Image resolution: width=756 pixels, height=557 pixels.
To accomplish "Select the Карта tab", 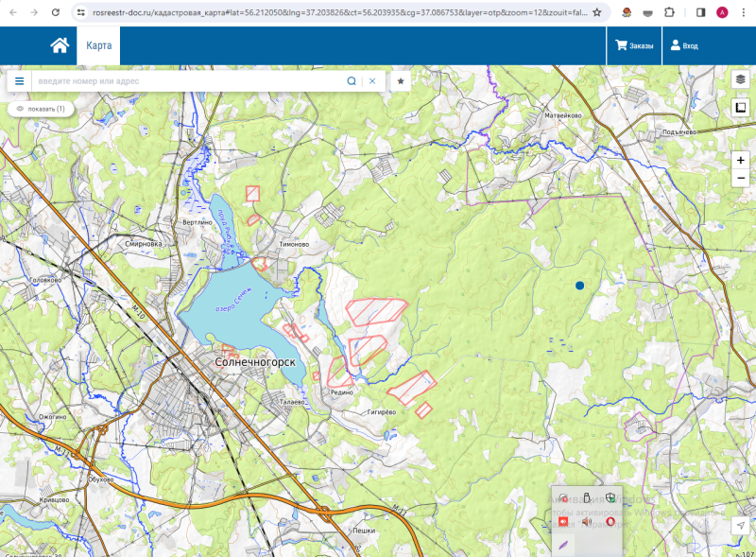I will pos(98,45).
